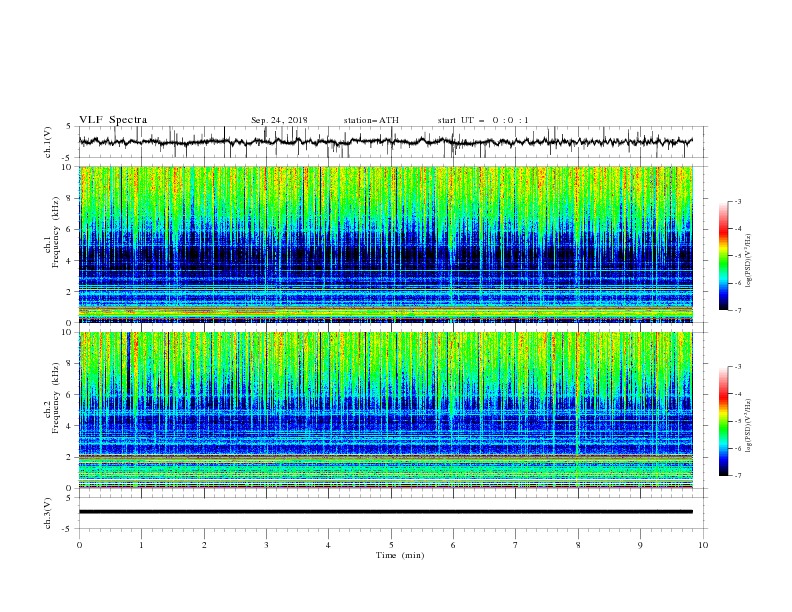Click the ch.2 spectrogram panel

[386, 410]
